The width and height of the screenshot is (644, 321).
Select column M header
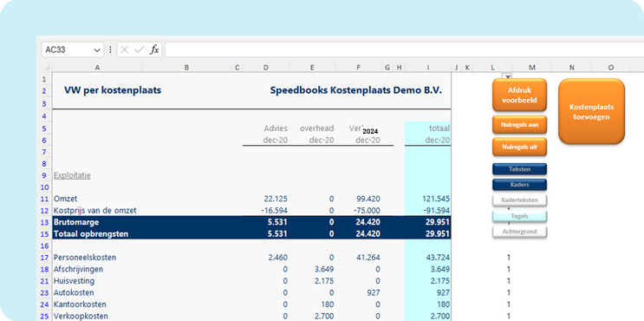point(532,68)
